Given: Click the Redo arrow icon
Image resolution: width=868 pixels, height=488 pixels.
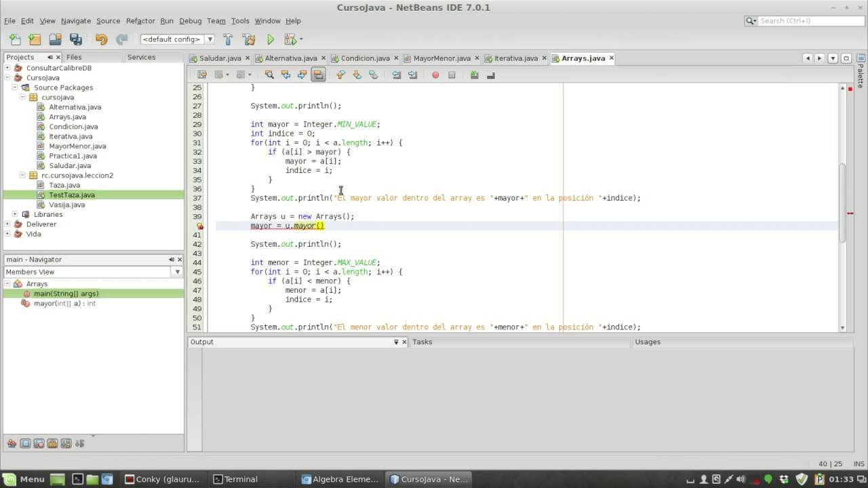Looking at the screenshot, I should 121,39.
